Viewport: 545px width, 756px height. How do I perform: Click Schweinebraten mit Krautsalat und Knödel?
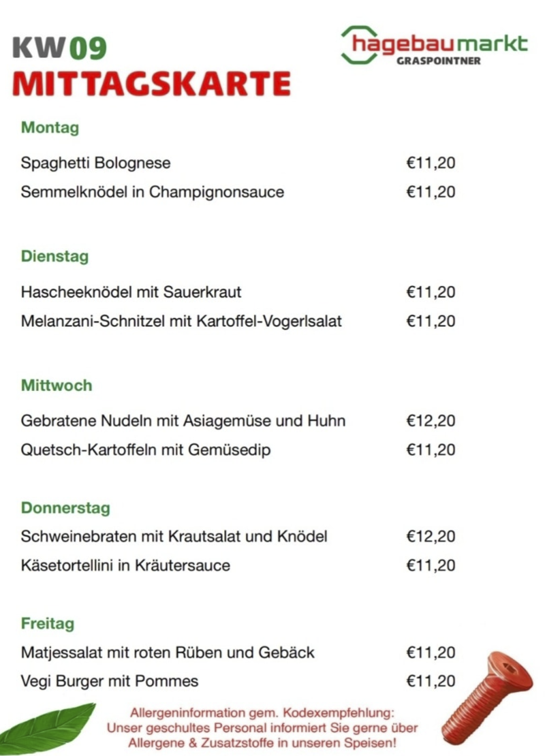pyautogui.click(x=174, y=537)
